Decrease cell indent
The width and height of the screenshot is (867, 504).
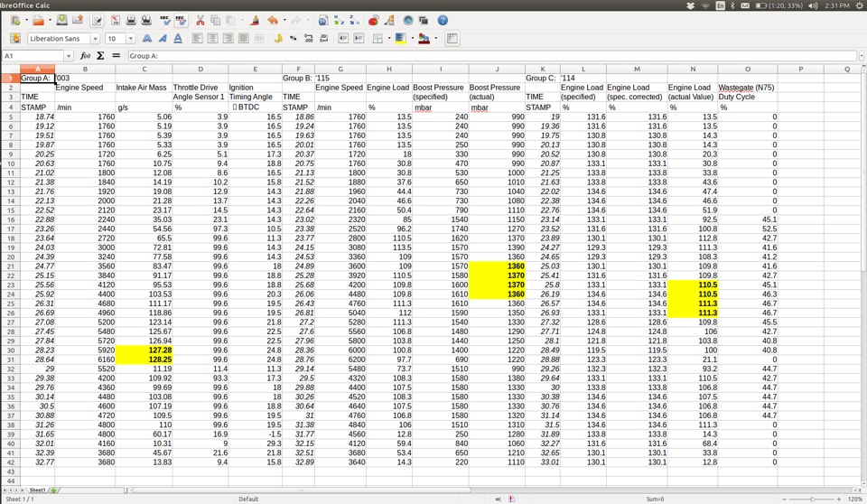[343, 39]
